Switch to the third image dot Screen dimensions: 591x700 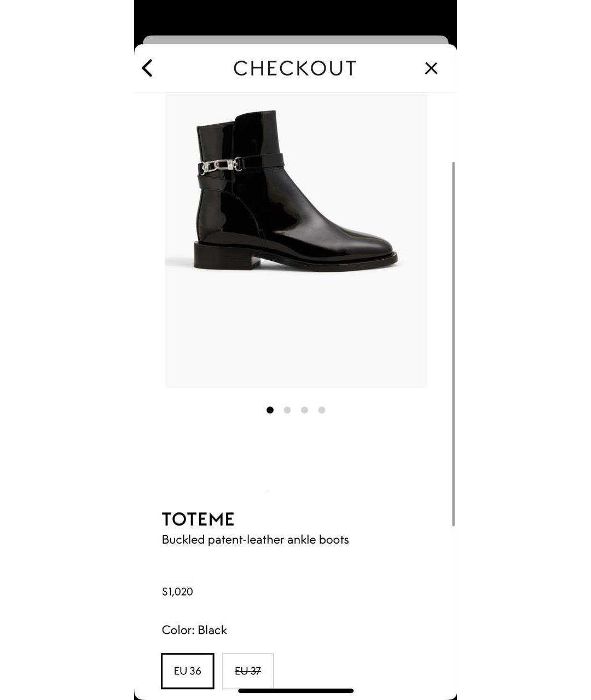(304, 410)
